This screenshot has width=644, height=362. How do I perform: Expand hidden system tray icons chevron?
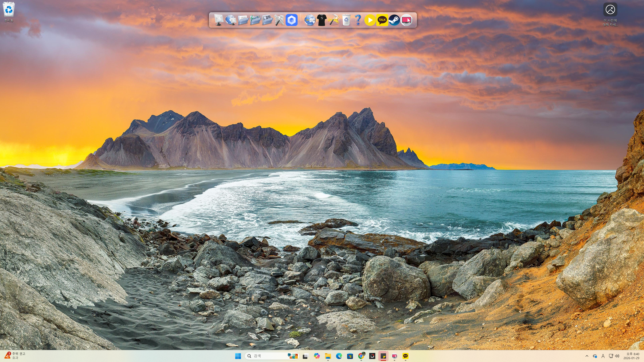(x=587, y=356)
